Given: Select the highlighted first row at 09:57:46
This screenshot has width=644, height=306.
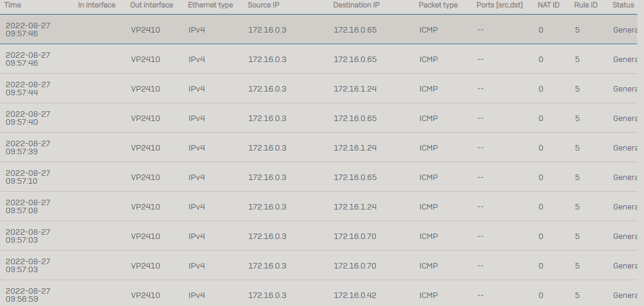Looking at the screenshot, I should pos(318,29).
